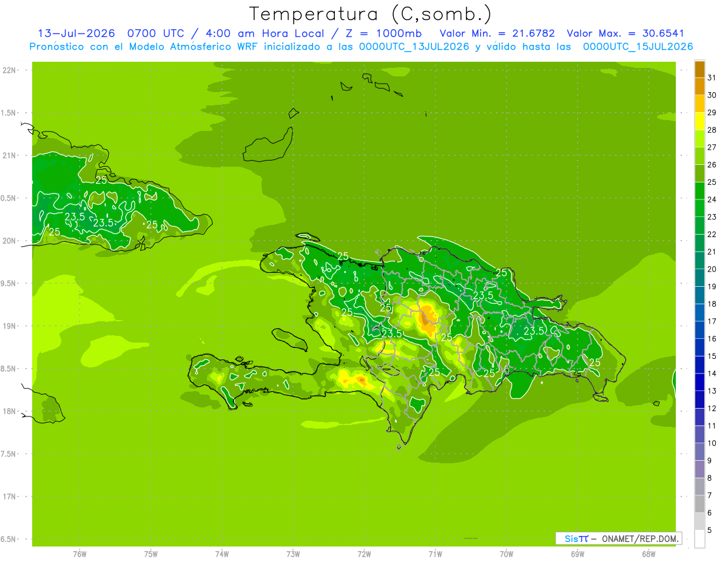
Task: Click the "9.5N" latitude axis label
Action: pyautogui.click(x=9, y=284)
